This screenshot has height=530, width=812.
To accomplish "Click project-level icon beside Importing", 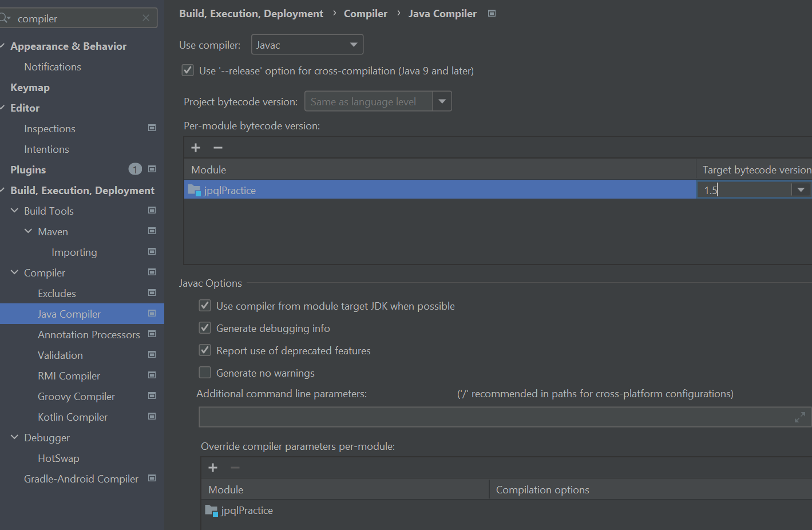I will (152, 252).
